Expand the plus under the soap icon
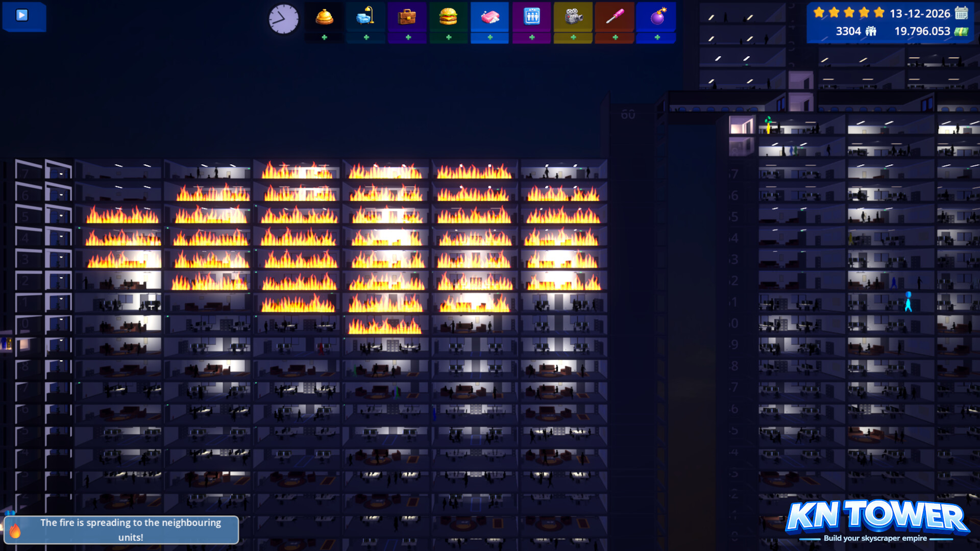Image resolution: width=980 pixels, height=551 pixels. [x=490, y=38]
